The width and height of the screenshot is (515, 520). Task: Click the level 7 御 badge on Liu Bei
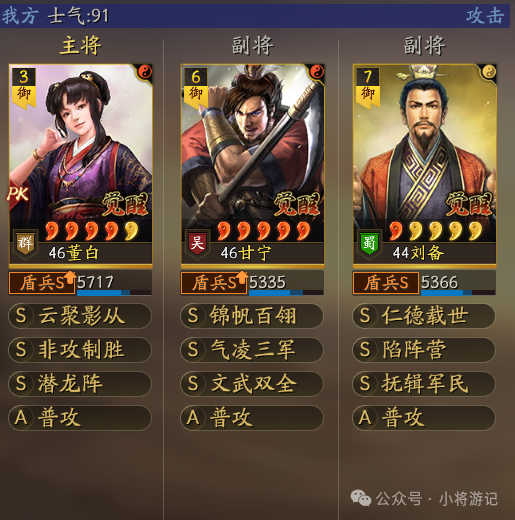(x=368, y=88)
